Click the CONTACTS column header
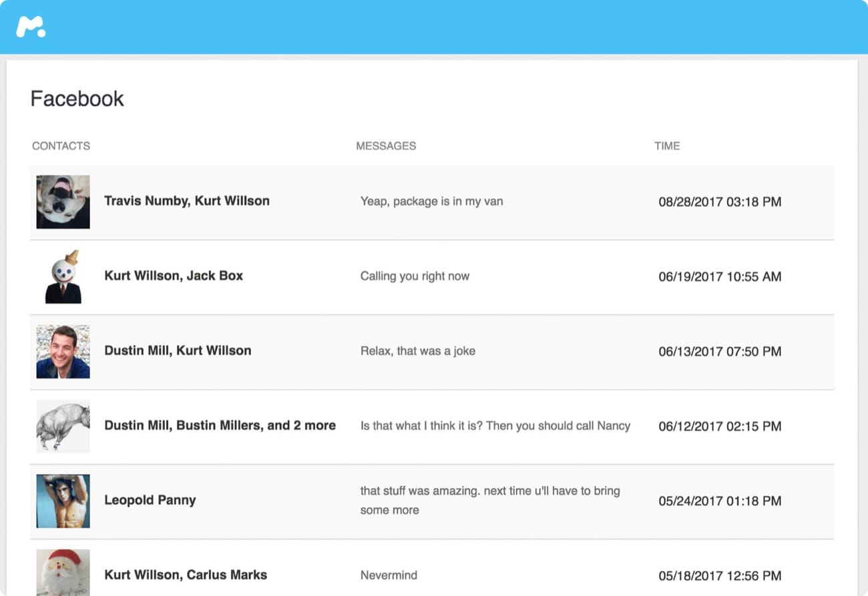868x596 pixels. tap(61, 145)
